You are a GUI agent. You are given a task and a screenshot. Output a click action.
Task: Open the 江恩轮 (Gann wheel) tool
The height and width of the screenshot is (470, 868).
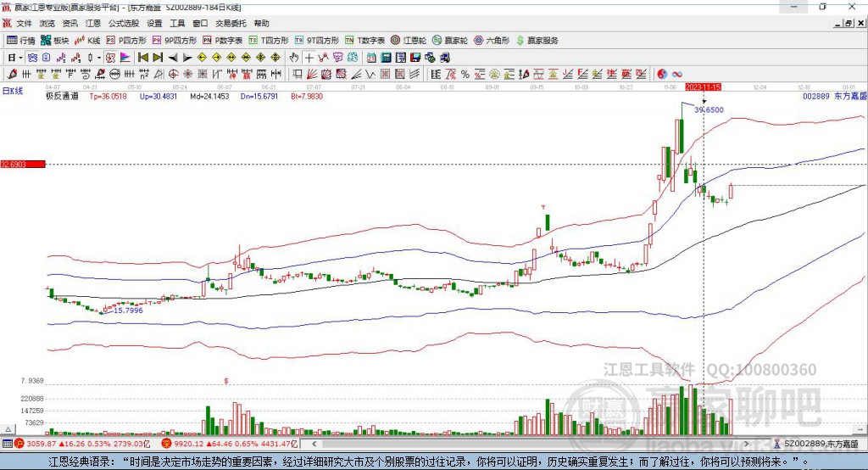pos(409,41)
